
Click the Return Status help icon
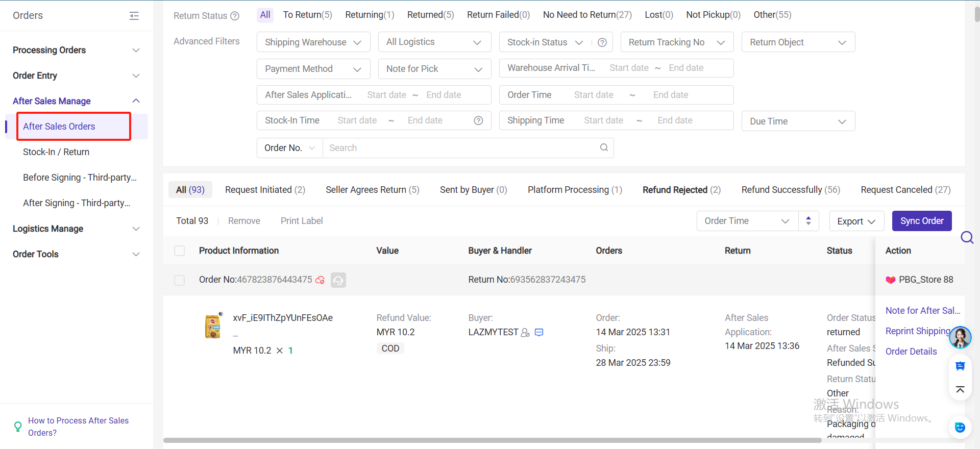pos(235,16)
